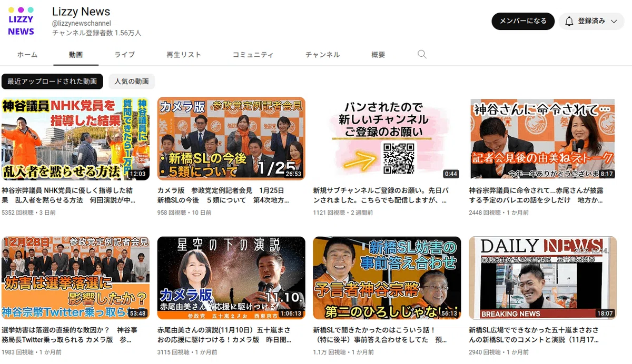This screenshot has width=632, height=364.
Task: Click the 8:17 duration badge
Action: point(607,174)
